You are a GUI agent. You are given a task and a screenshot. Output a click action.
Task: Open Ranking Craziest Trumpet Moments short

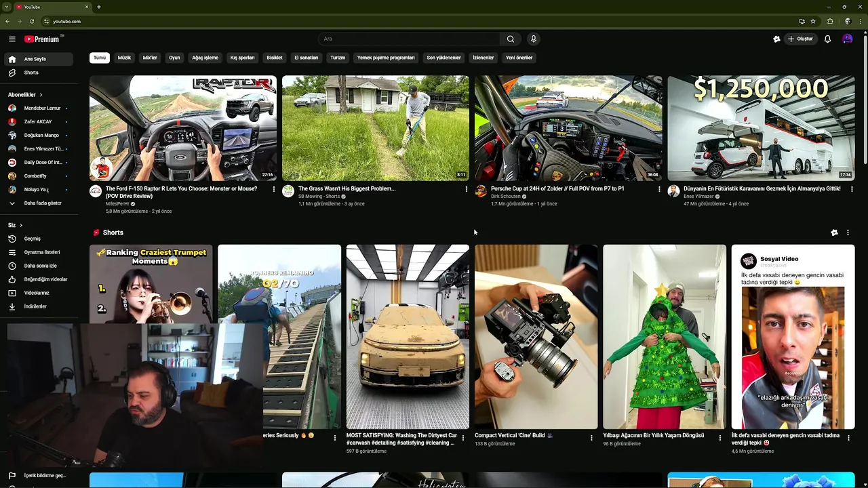(151, 284)
